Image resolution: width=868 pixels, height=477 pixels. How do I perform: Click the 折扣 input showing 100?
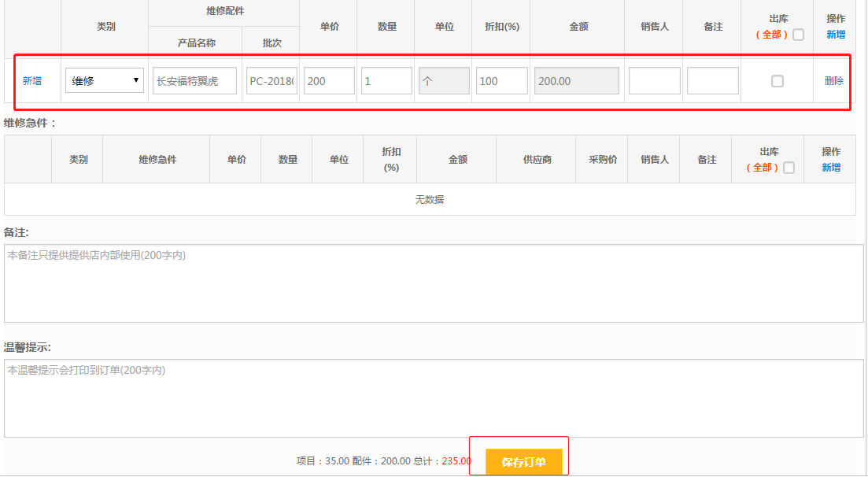[x=501, y=81]
